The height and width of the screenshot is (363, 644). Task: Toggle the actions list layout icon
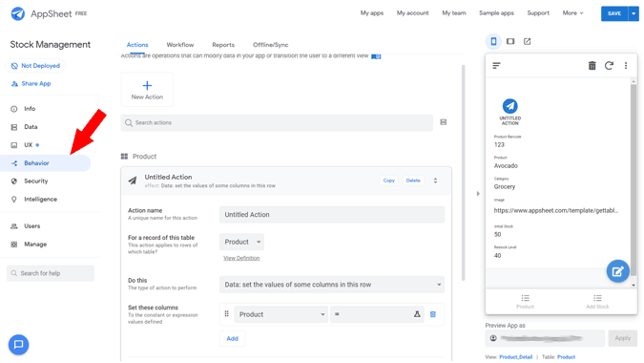tap(443, 122)
